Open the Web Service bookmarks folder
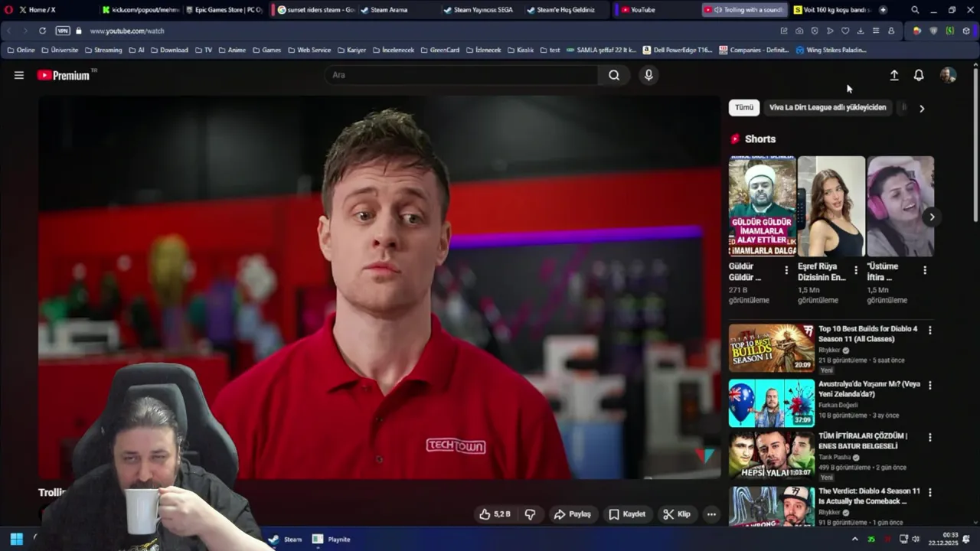Image resolution: width=980 pixels, height=551 pixels. click(309, 50)
